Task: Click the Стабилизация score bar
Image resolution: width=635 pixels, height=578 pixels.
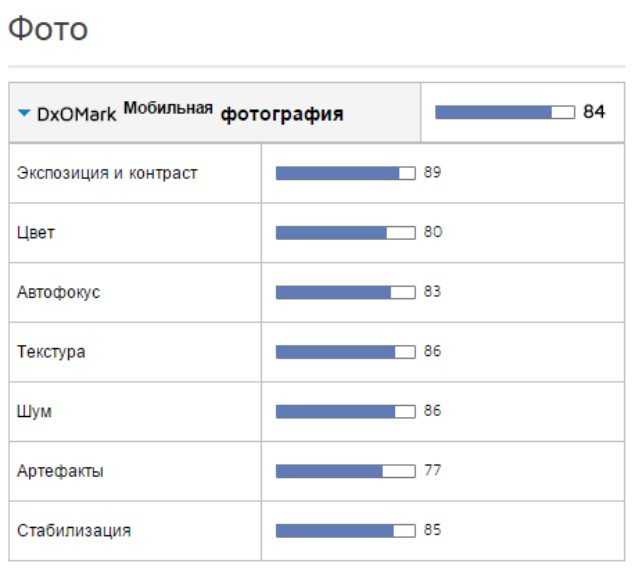Action: (345, 531)
